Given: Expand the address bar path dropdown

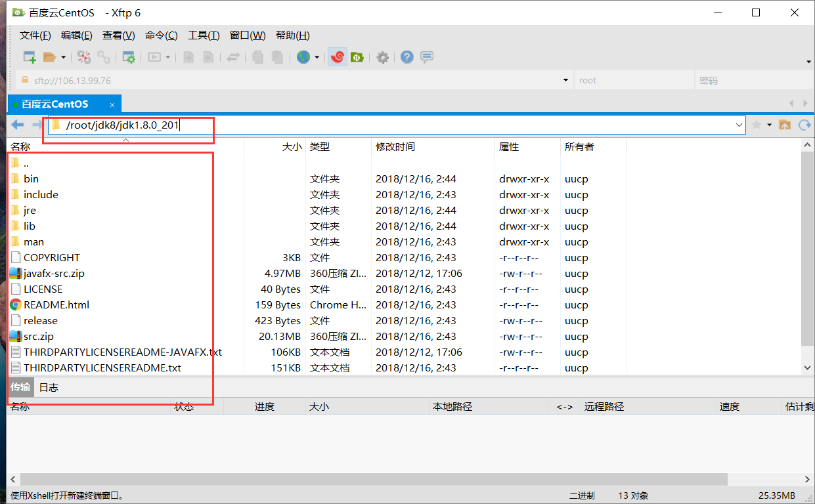Looking at the screenshot, I should (x=738, y=125).
